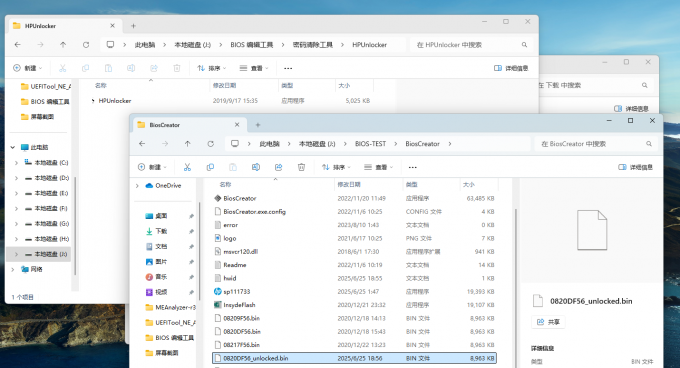Open MEAnalyzer folder in BiosCreator sidebar
This screenshot has width=680, height=368.
coord(170,307)
